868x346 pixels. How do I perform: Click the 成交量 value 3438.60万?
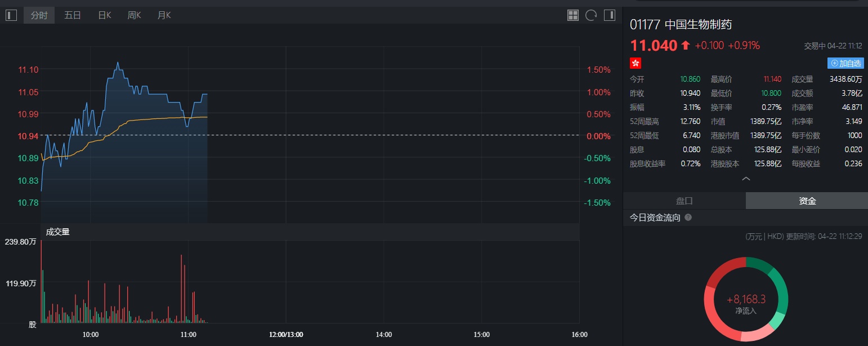pyautogui.click(x=846, y=79)
